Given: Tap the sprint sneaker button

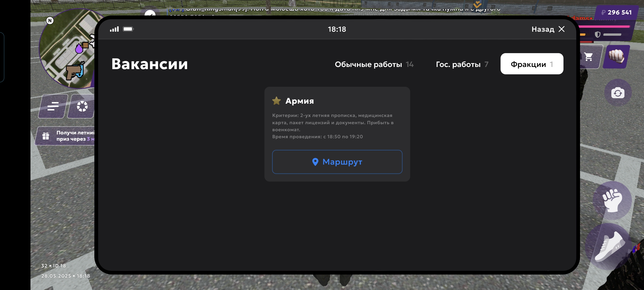Looking at the screenshot, I should (610, 246).
